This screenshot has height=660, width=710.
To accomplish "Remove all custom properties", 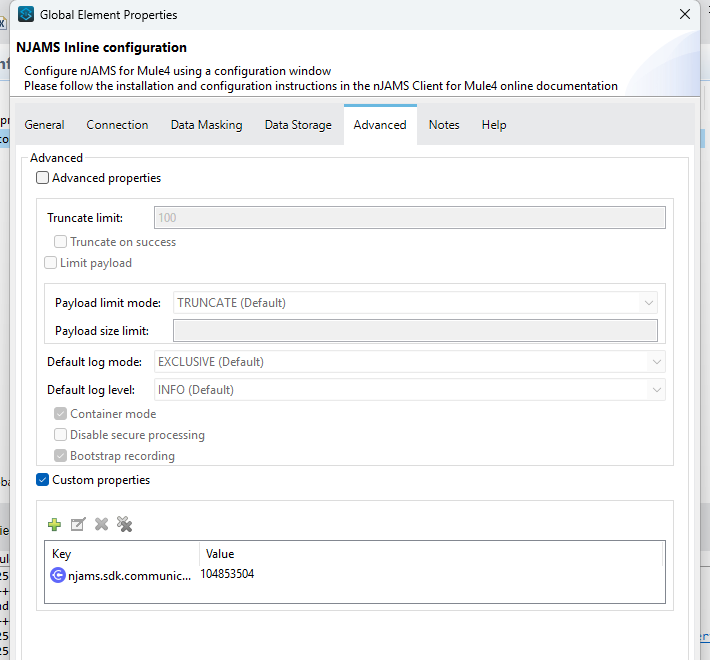I will pos(125,524).
